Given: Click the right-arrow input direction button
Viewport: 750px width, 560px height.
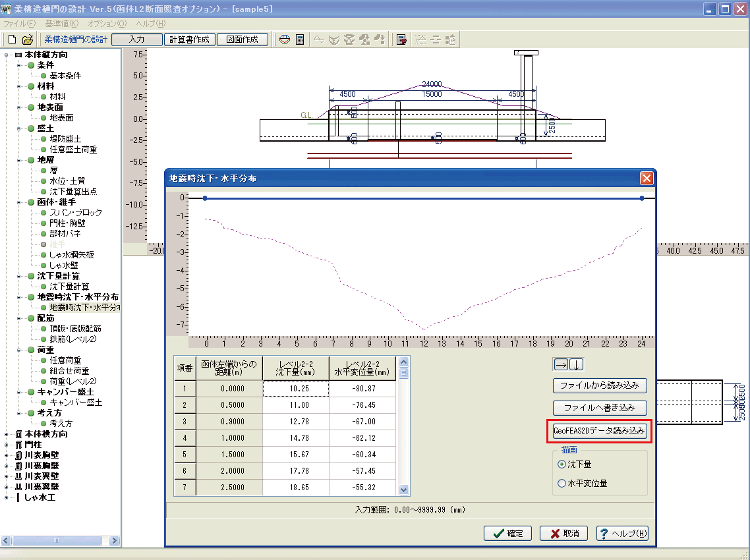Looking at the screenshot, I should pyautogui.click(x=561, y=365).
